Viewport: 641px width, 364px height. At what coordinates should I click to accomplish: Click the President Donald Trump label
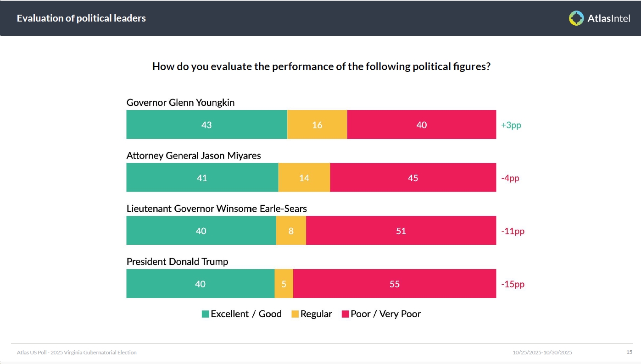click(177, 262)
